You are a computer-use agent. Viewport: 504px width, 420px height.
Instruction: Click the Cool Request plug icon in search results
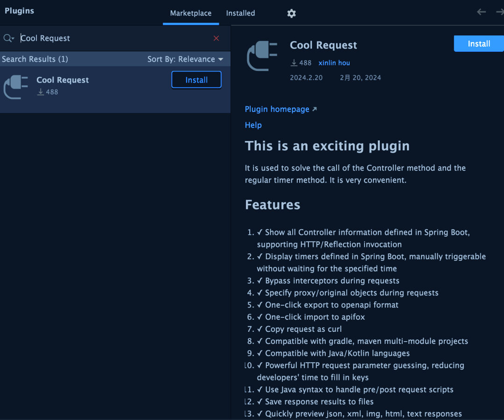pos(16,87)
